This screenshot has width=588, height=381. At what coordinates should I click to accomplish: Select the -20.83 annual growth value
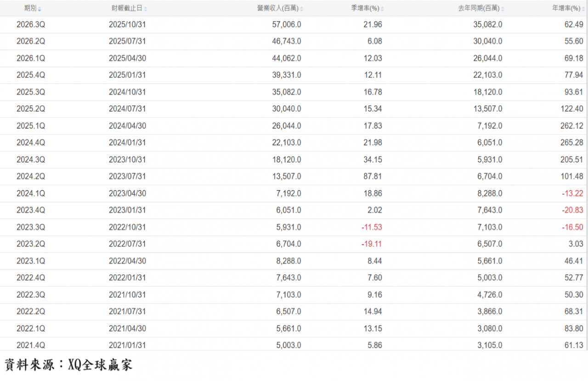point(572,210)
